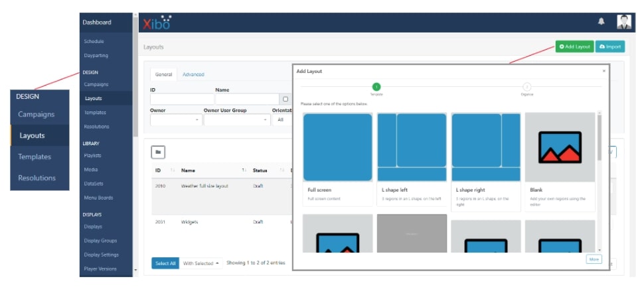Click the Select All button
644x301 pixels.
(165, 263)
